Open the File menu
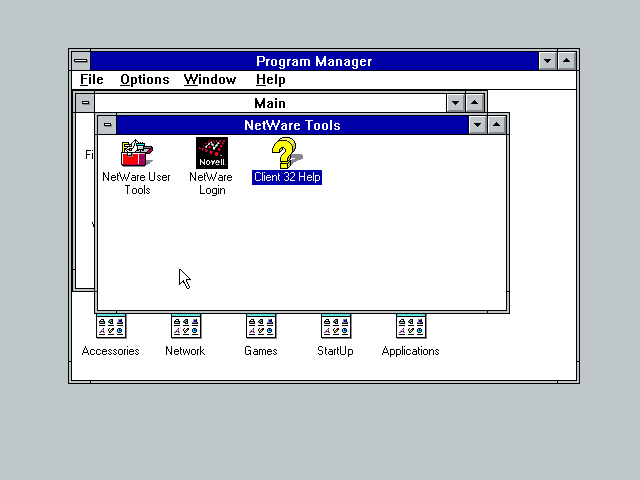Viewport: 640px width, 480px height. click(91, 80)
